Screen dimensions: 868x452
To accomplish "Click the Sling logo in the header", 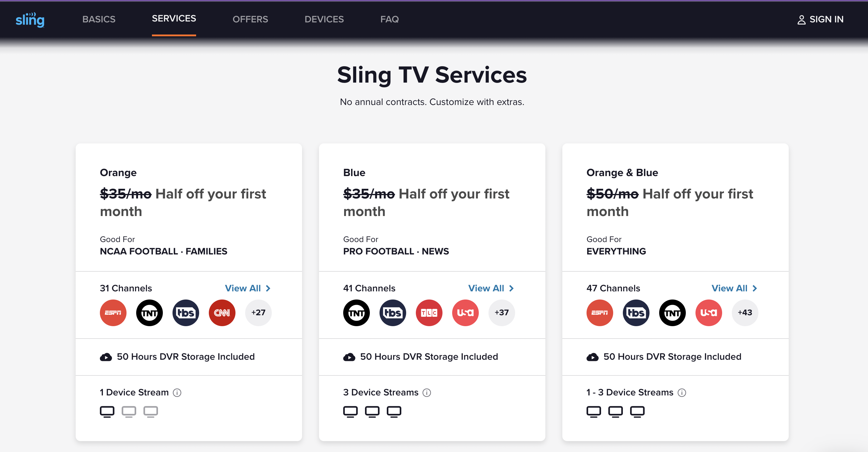I will 30,20.
